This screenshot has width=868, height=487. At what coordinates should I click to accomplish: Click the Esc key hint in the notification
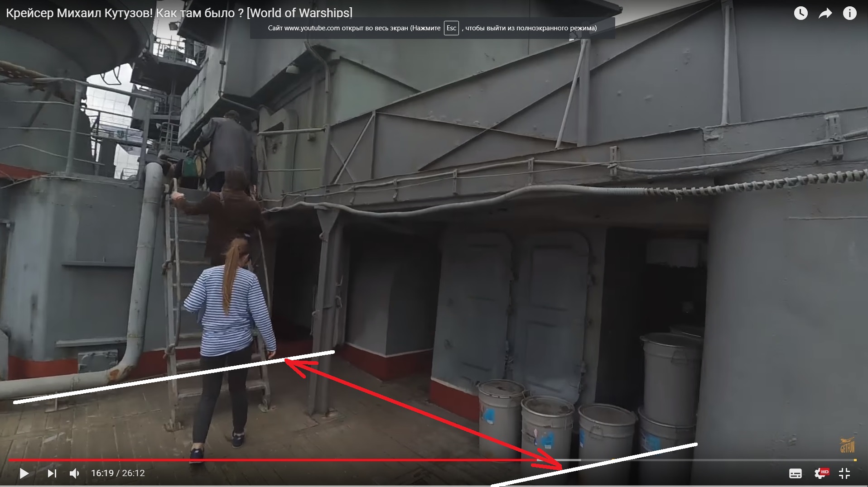451,28
